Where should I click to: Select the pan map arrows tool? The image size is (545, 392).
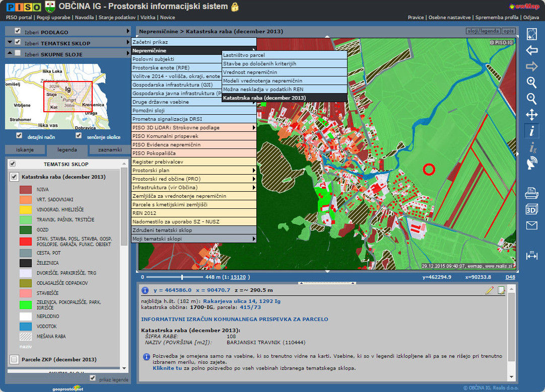(x=531, y=115)
